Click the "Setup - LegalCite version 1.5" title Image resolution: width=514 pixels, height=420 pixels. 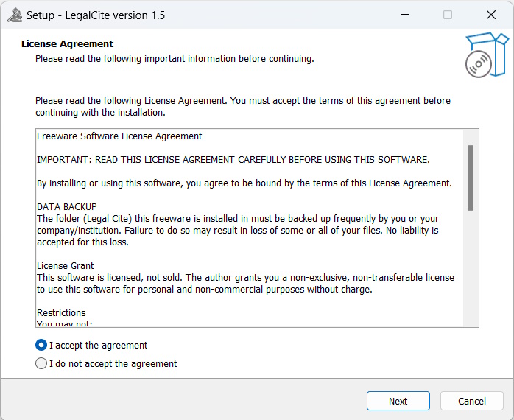[x=96, y=15]
